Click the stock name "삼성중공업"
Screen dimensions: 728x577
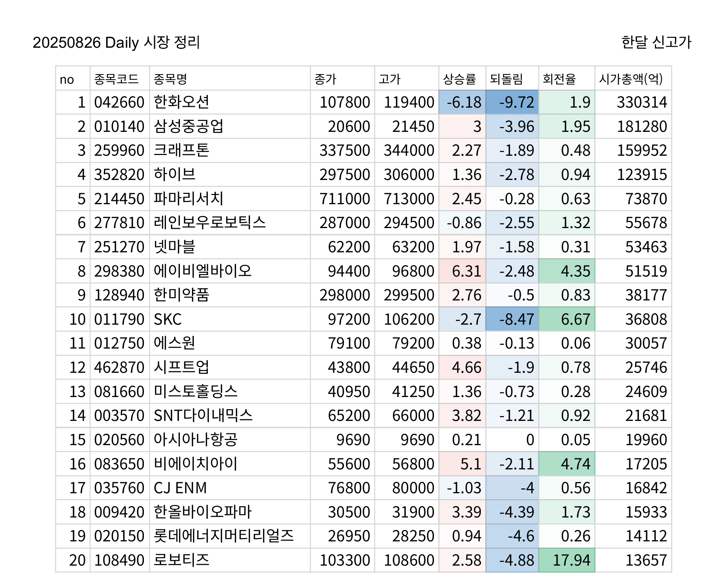[188, 126]
